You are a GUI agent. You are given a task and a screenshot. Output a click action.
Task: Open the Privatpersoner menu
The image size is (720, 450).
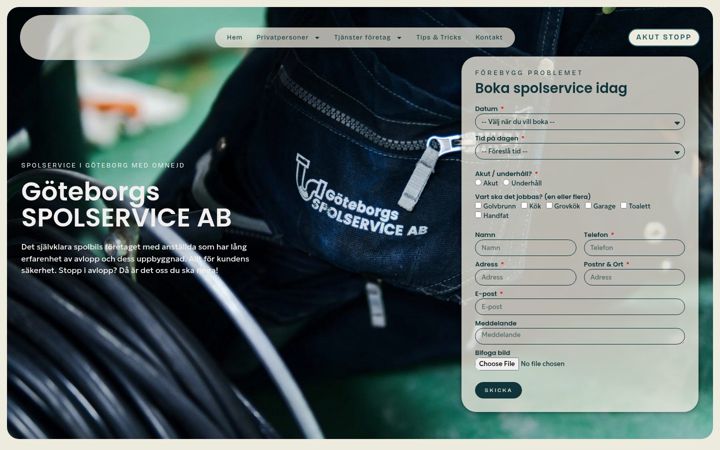[x=282, y=37]
